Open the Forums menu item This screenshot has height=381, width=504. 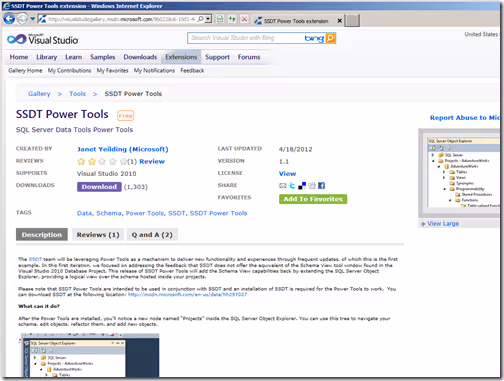pyautogui.click(x=249, y=57)
